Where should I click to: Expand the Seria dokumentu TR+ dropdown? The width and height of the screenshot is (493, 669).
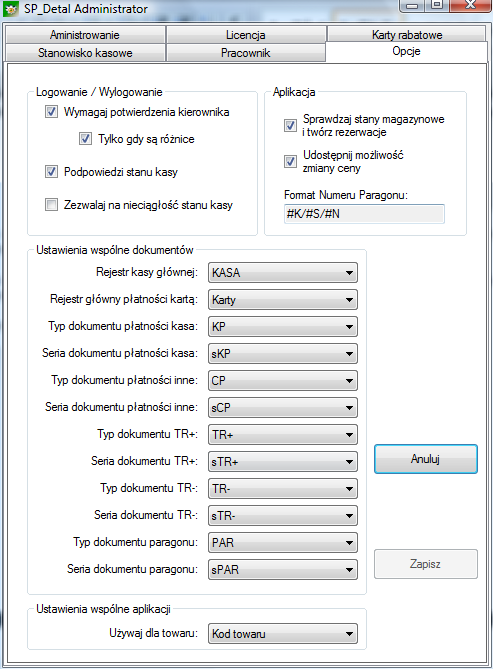point(283,462)
